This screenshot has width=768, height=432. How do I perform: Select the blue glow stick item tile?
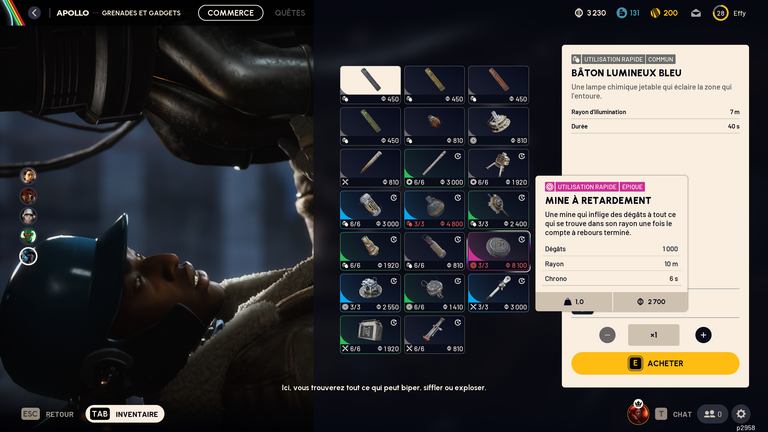370,85
